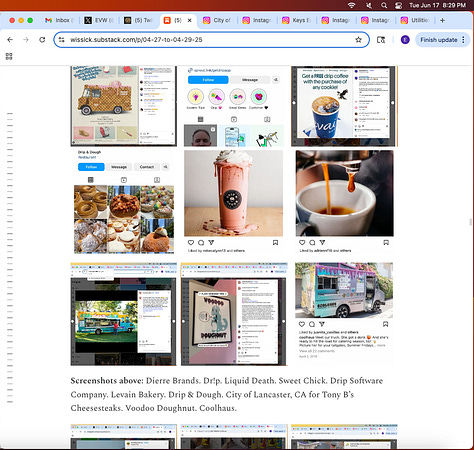474x450 pixels.
Task: Switch to the City of Instagram tab
Action: coord(217,20)
